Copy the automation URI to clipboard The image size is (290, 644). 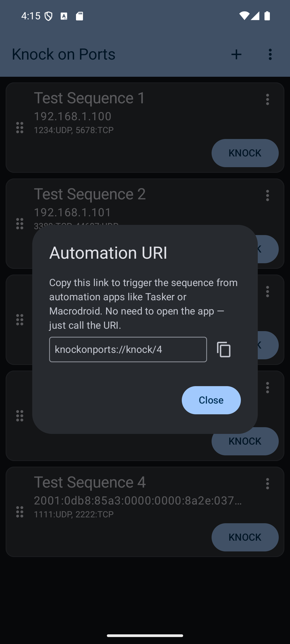(224, 349)
